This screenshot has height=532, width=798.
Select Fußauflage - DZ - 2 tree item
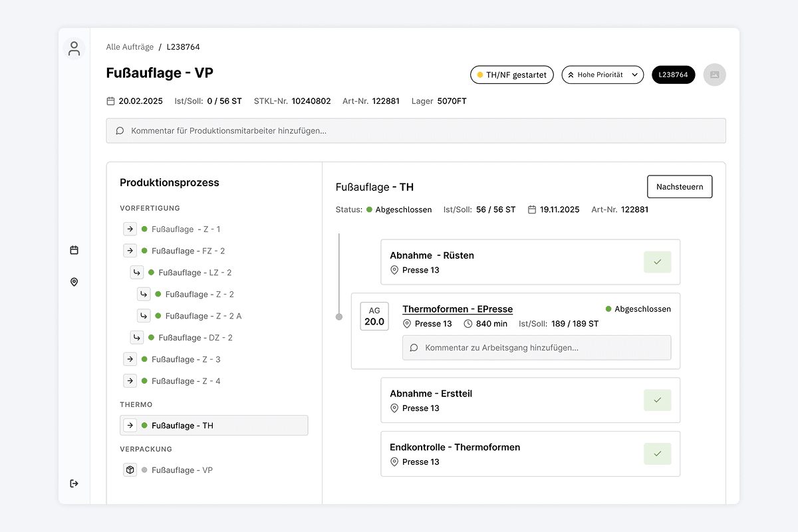[x=196, y=338]
